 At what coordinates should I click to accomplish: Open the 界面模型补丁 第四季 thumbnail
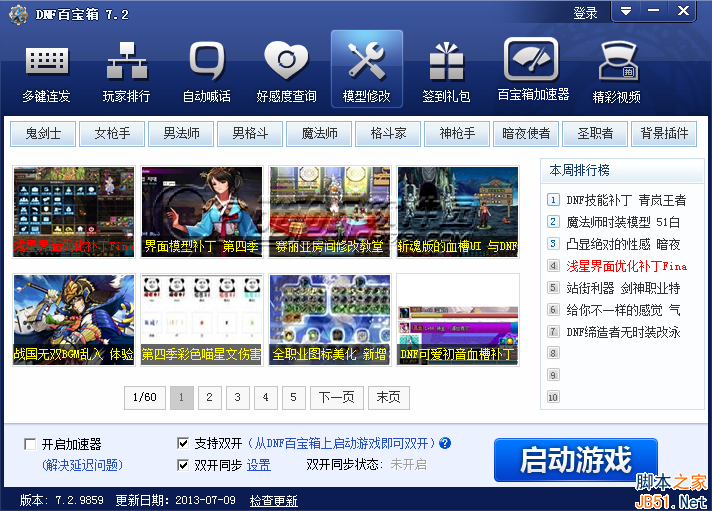point(202,212)
